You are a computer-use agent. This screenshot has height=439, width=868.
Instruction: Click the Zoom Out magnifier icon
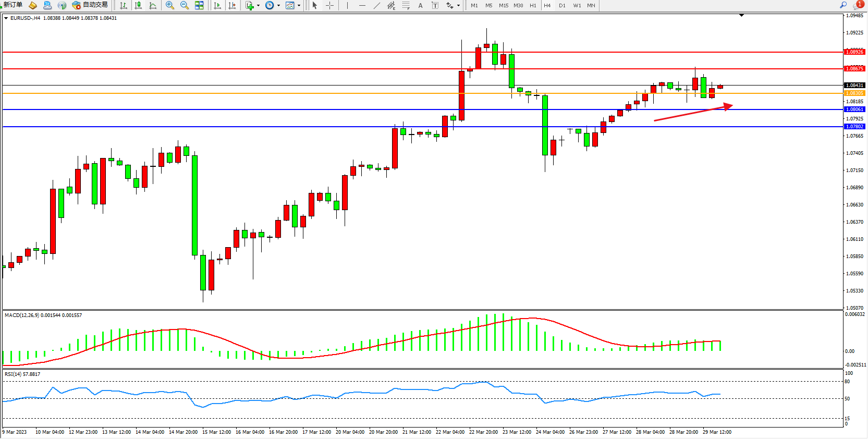(x=184, y=5)
